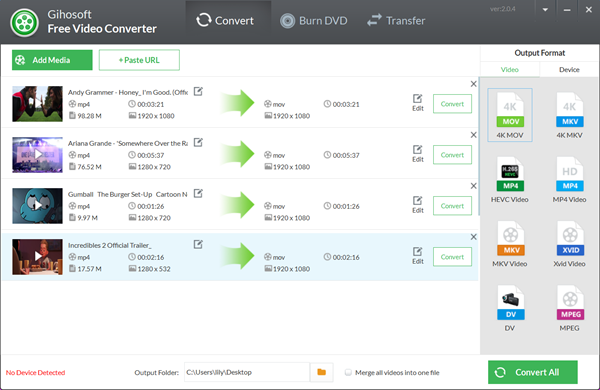Screen dimensions: 600x390
Task: Open the Transfer tab
Action: click(396, 21)
